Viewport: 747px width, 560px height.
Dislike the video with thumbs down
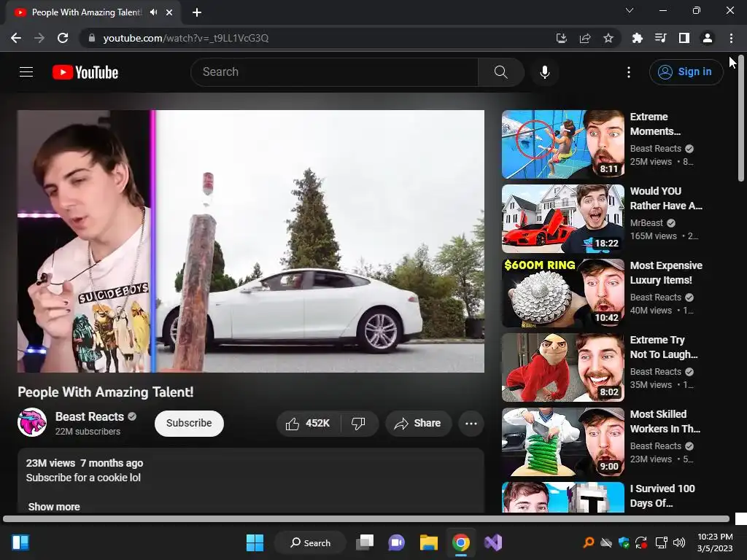click(359, 424)
